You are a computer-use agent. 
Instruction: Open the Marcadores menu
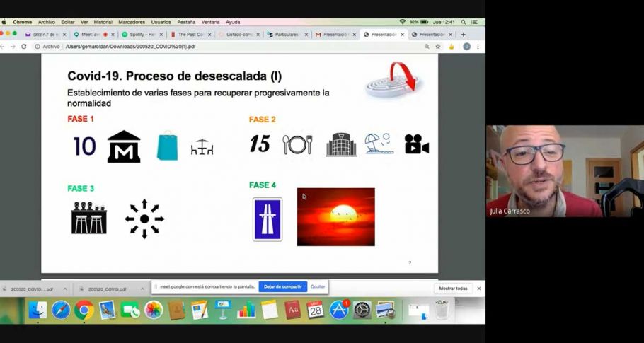(x=132, y=22)
